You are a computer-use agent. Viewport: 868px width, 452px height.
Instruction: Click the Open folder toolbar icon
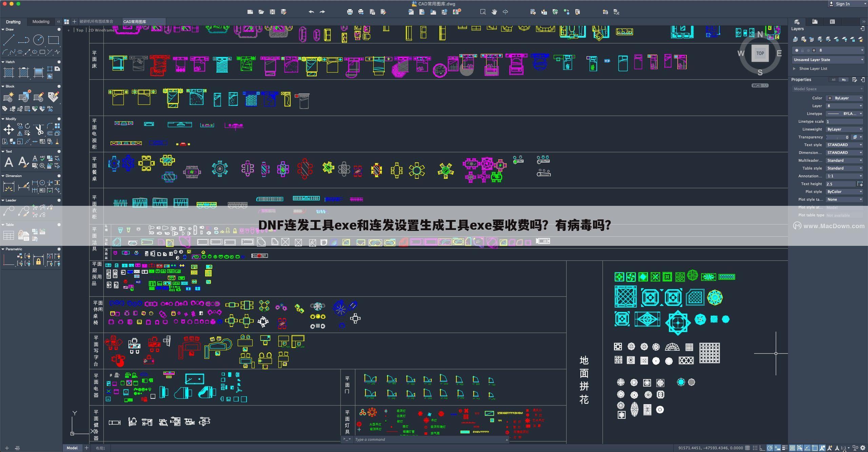coord(261,12)
